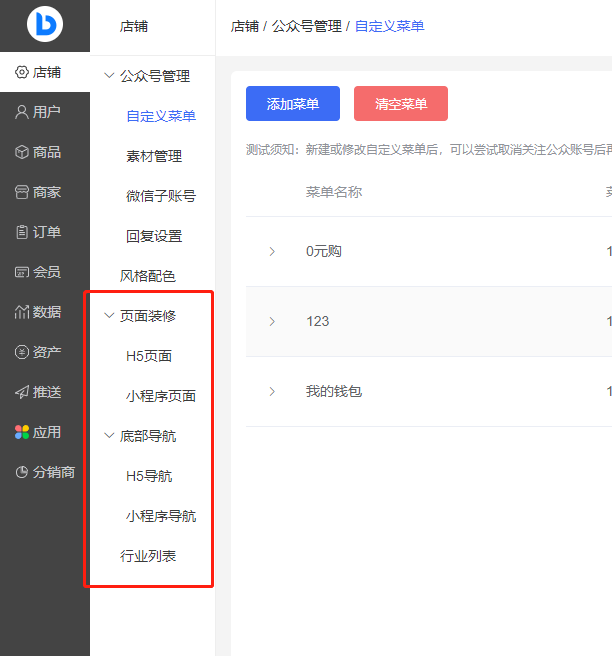
Task: Collapse the 公众号管理 menu group
Action: point(109,76)
